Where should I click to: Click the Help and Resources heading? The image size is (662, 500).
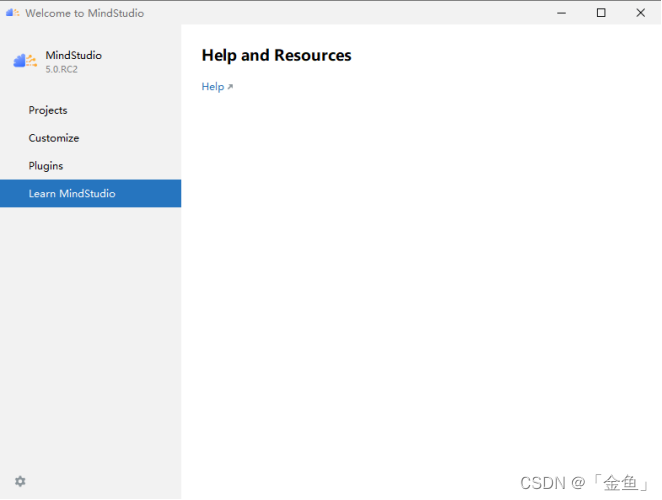(276, 55)
